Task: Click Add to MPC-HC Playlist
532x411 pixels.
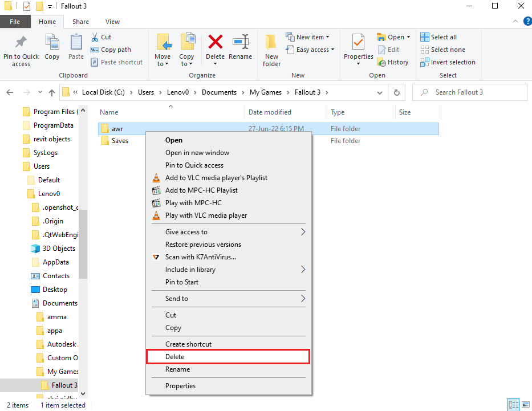Action: click(228, 190)
